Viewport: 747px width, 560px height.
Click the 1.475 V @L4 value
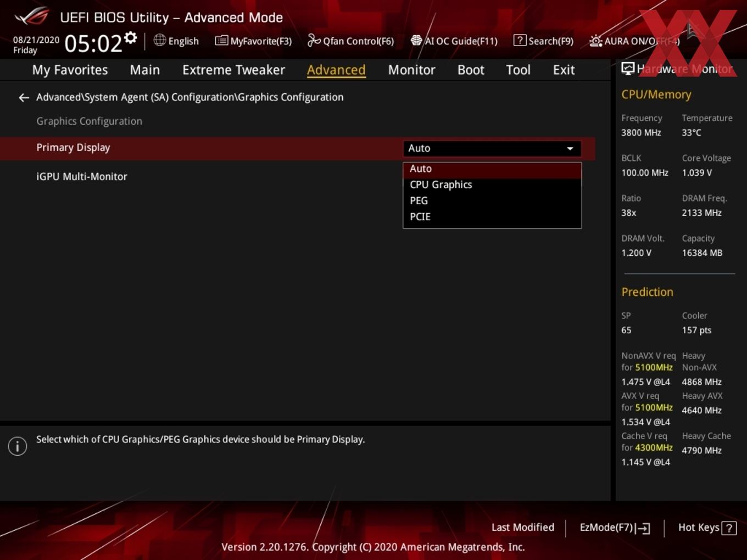(645, 382)
